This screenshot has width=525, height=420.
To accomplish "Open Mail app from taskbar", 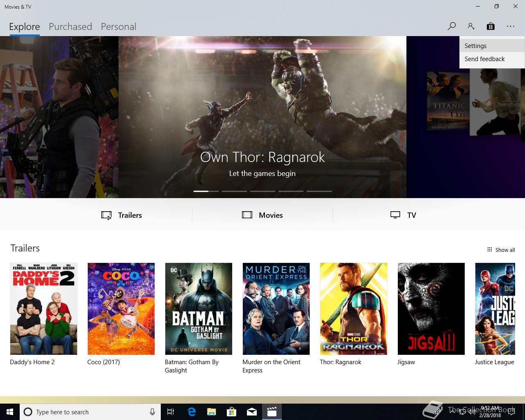I will pyautogui.click(x=252, y=412).
